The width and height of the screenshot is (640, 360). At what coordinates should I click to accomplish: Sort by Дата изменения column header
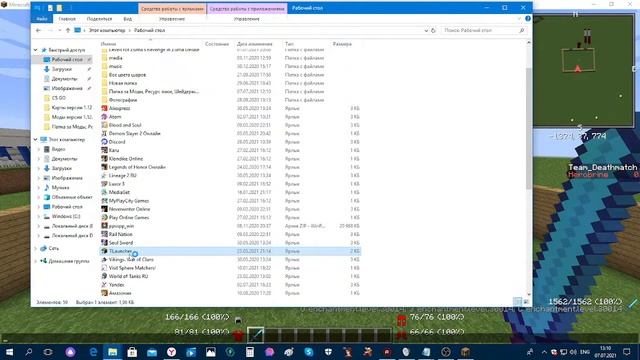coord(254,44)
